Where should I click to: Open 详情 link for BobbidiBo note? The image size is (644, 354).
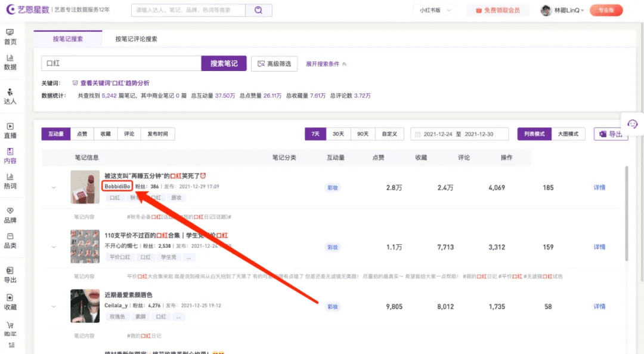click(x=599, y=187)
